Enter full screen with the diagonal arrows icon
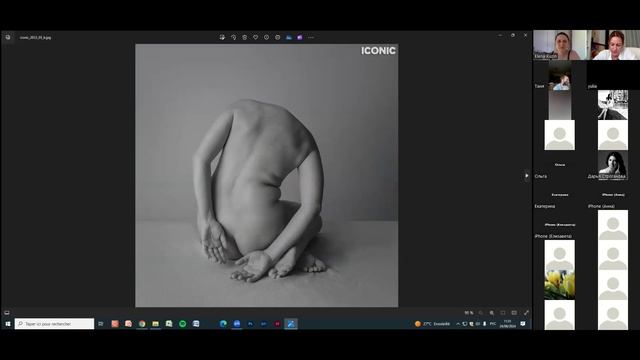Screen dimensions: 640x360 (526, 313)
